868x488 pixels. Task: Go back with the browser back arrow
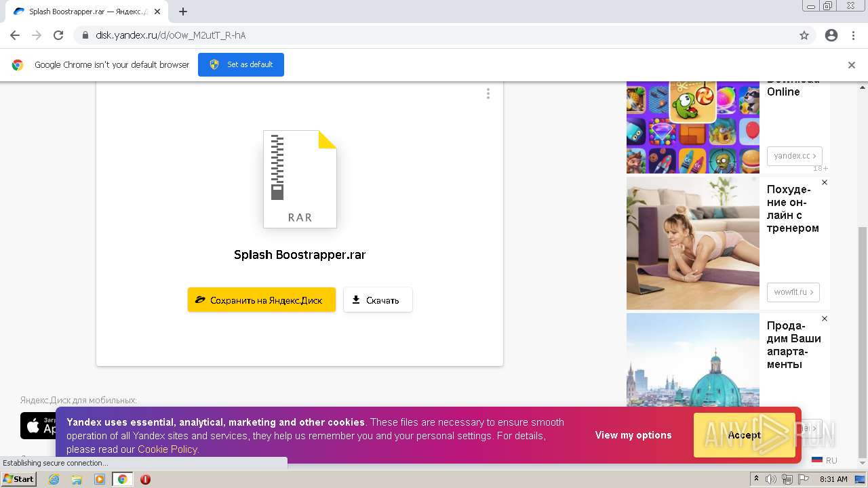15,35
